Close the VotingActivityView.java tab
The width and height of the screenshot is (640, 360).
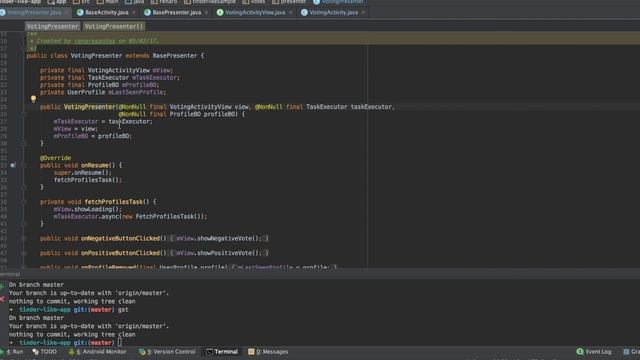point(291,13)
